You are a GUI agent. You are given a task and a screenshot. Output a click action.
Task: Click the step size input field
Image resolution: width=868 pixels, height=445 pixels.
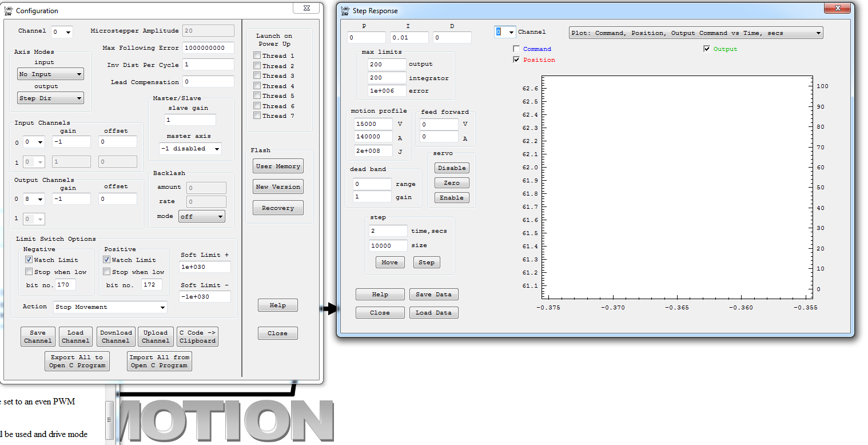[x=388, y=245]
